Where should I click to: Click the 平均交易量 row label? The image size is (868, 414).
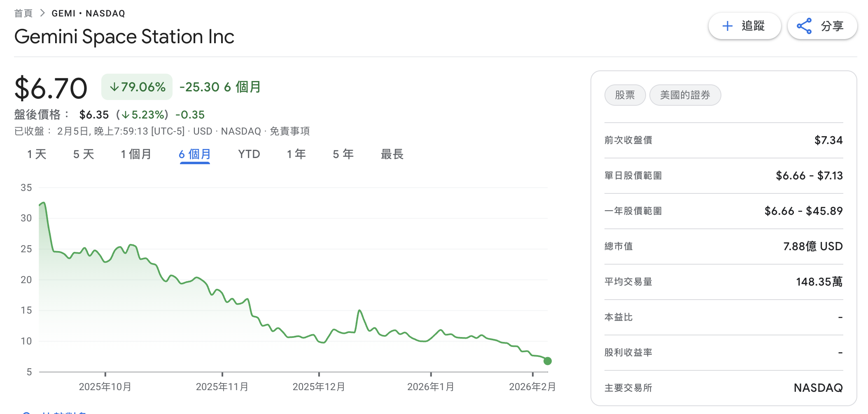[628, 282]
